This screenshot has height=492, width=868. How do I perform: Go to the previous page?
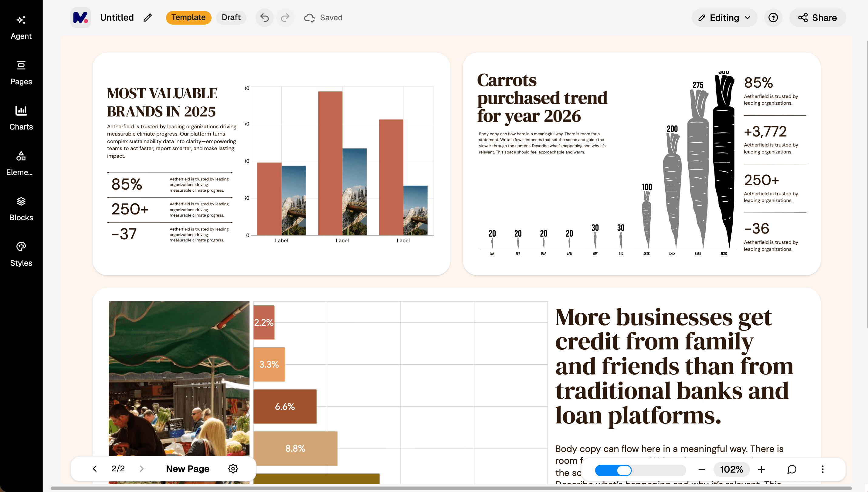click(x=95, y=469)
